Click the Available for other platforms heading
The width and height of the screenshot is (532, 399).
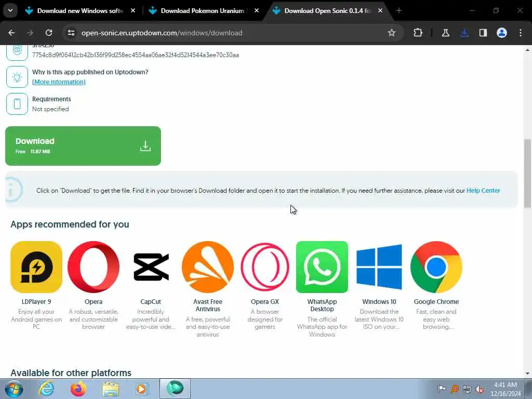71,373
